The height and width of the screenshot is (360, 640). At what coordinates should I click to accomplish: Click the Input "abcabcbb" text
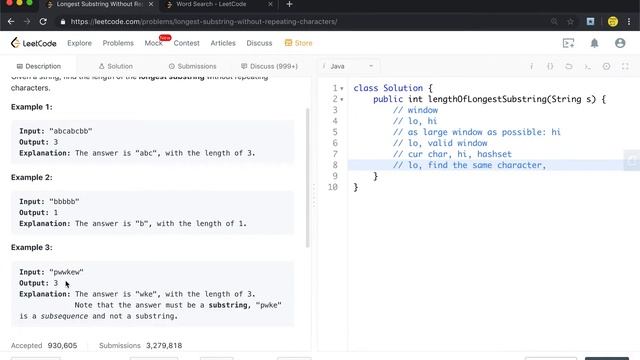click(x=56, y=131)
